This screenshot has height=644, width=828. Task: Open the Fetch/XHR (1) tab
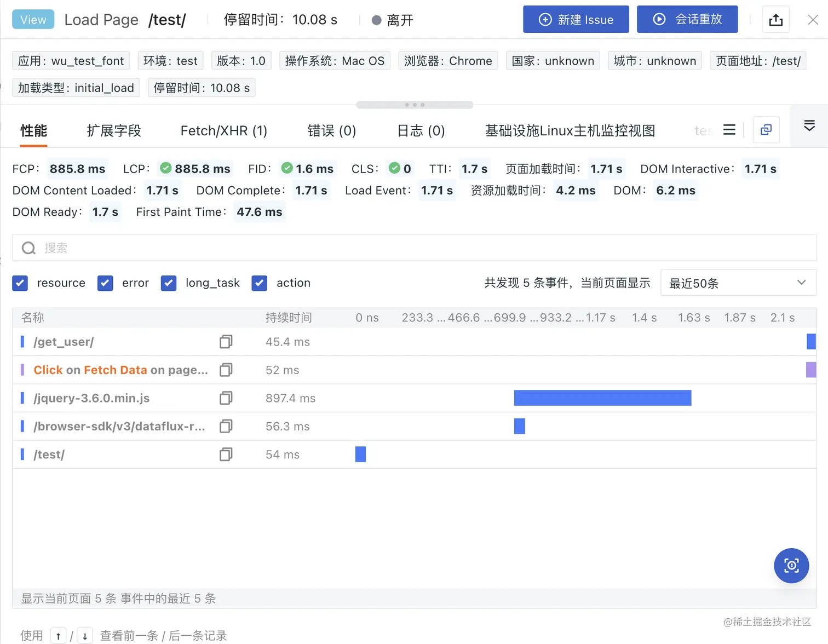point(224,130)
